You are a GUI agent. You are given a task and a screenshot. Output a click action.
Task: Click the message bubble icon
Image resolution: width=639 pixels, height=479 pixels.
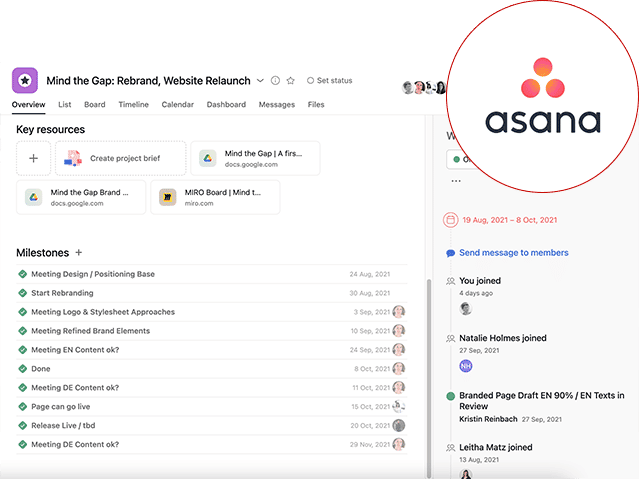(450, 253)
